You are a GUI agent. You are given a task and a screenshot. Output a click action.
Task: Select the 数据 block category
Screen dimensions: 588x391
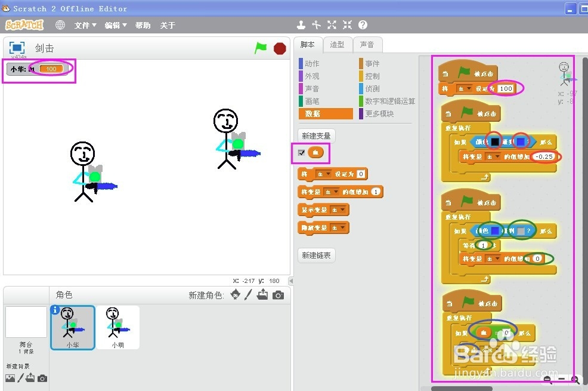(326, 113)
